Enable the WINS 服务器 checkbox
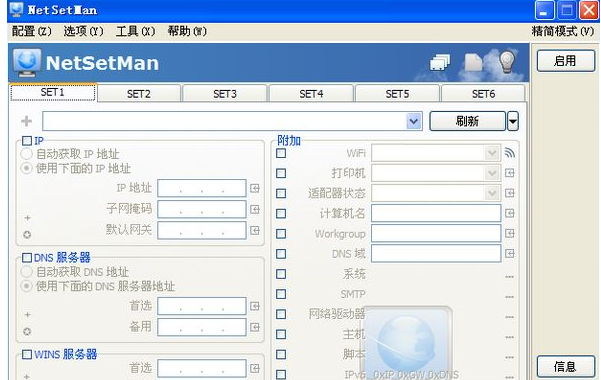 point(27,354)
